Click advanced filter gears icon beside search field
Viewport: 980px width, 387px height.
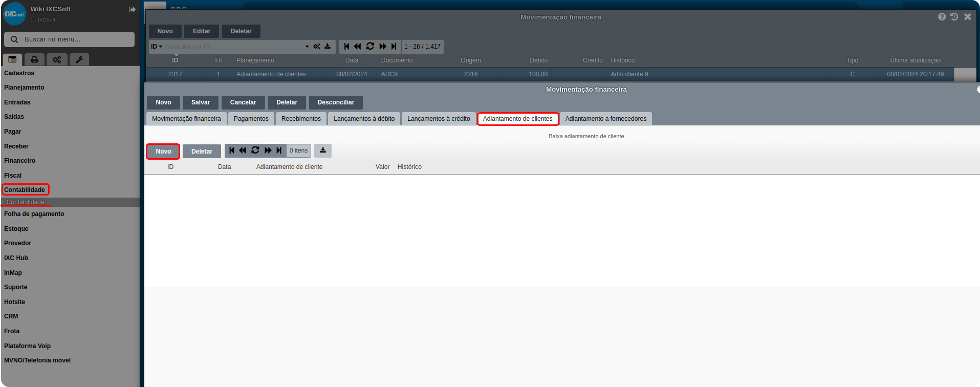click(317, 47)
